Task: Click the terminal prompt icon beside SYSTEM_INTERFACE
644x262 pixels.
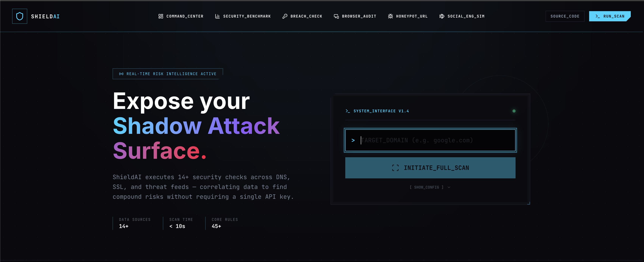Action: pos(348,111)
